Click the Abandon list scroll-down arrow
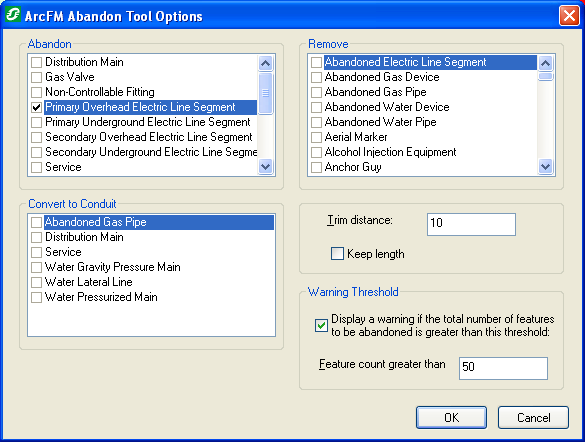The height and width of the screenshot is (442, 585). point(265,166)
